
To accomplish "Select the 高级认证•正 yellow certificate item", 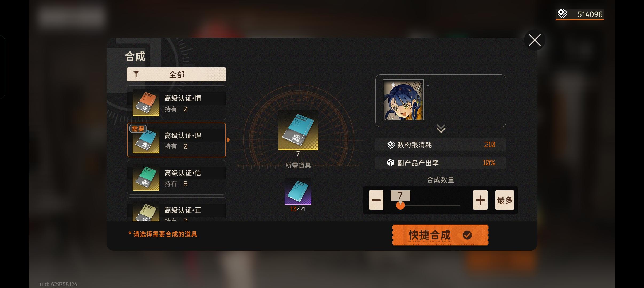I will click(x=176, y=210).
